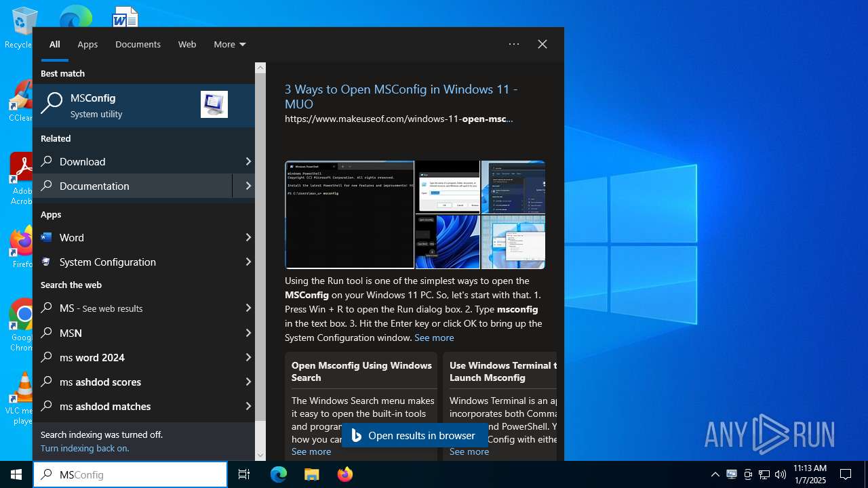Click search icon beside Documentation

46,186
